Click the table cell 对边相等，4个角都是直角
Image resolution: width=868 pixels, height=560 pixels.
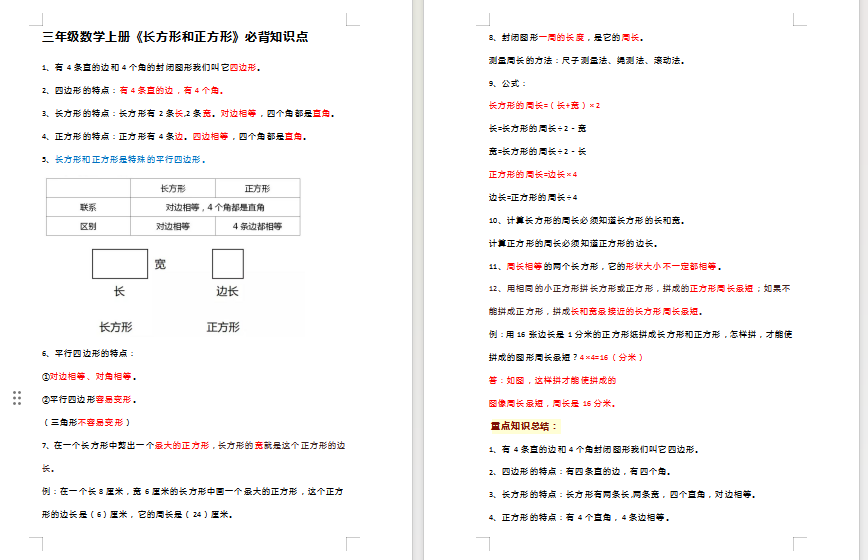(215, 207)
